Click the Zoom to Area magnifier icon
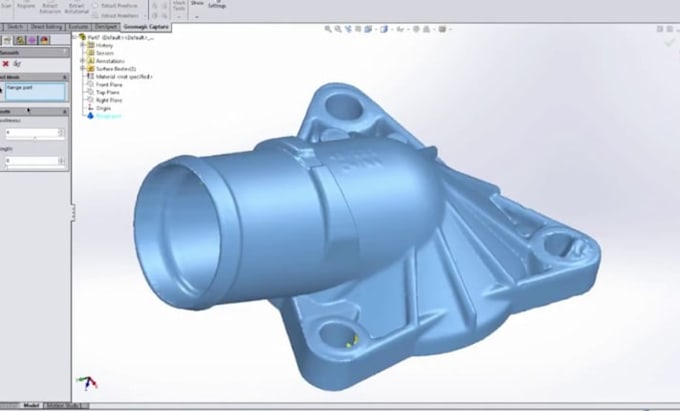The image size is (680, 411). (338, 29)
